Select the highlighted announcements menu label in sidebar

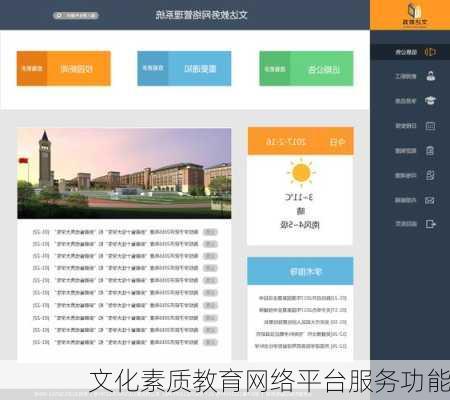[x=406, y=52]
